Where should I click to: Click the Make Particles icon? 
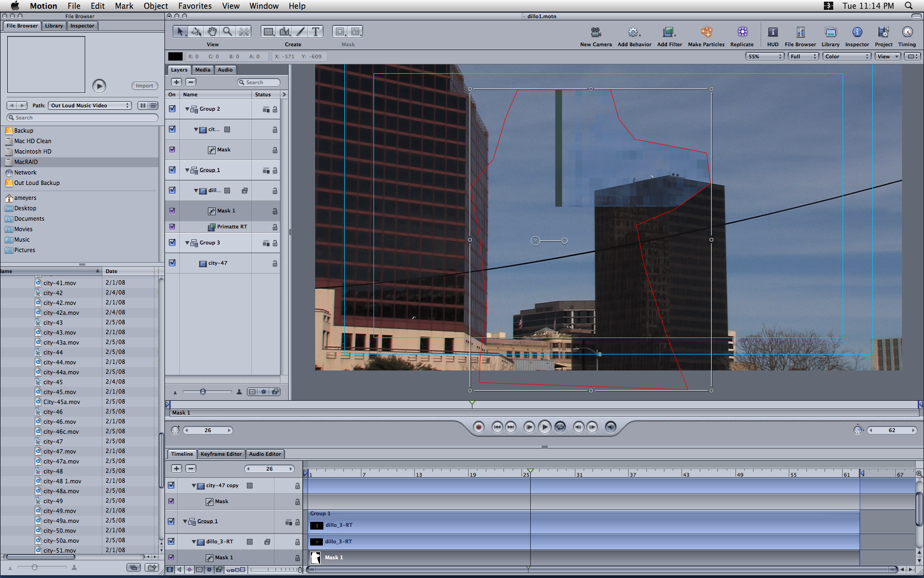click(x=706, y=32)
